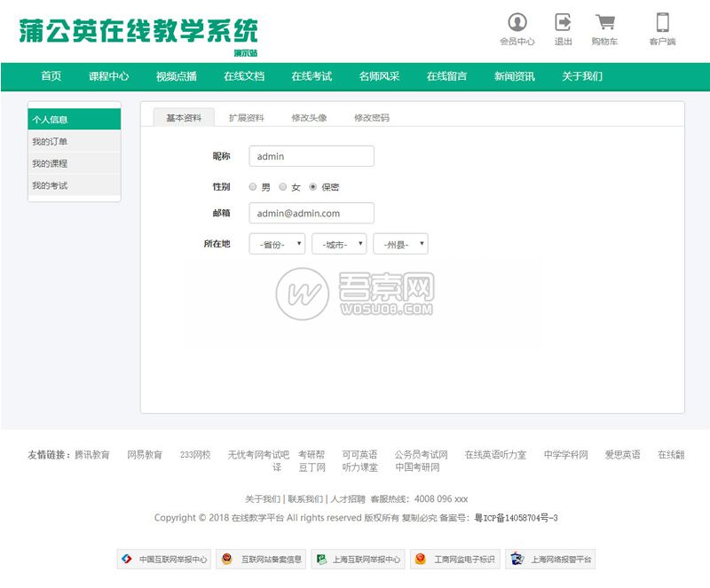Click the 互联网站备案信息 badge icon

(264, 559)
